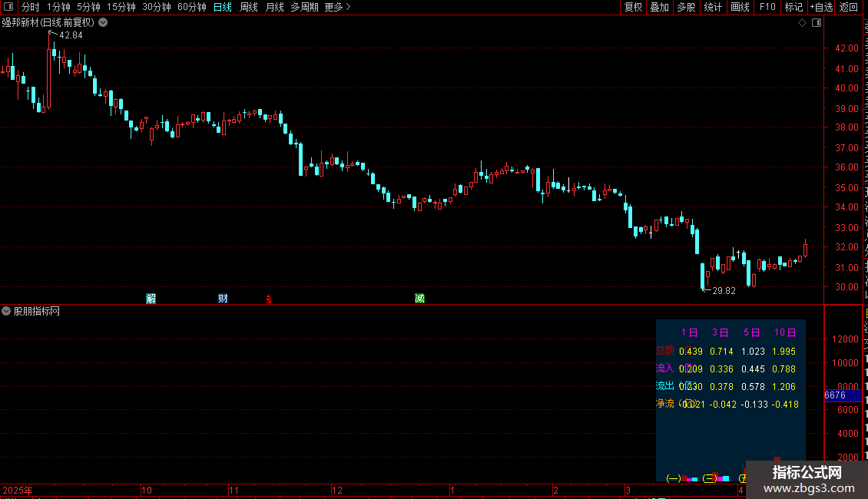Screen dimensions: 868x499
Task: Click the 12000 indicator axis label
Action: click(845, 339)
